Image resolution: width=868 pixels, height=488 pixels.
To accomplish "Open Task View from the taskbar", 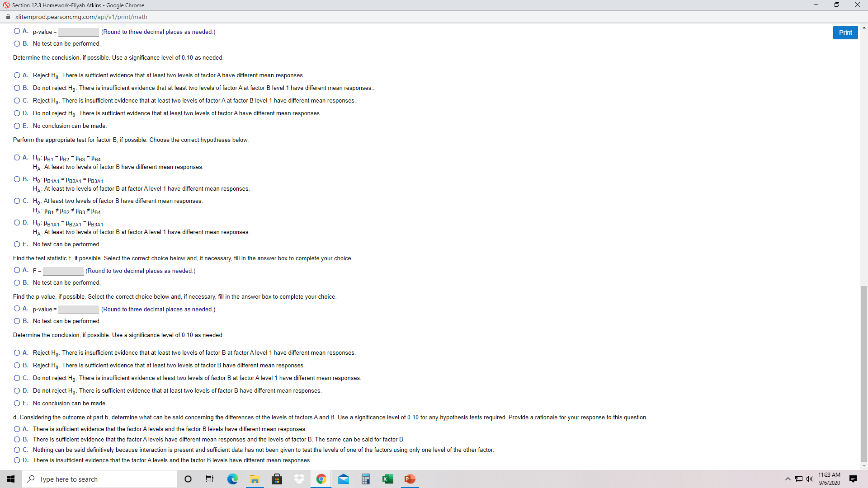I will [209, 479].
